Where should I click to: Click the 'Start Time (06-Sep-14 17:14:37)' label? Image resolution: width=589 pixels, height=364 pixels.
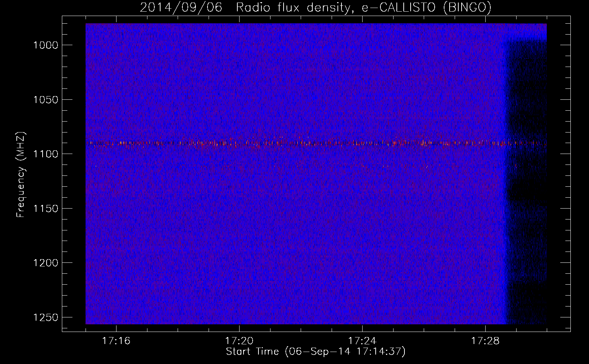pyautogui.click(x=316, y=352)
